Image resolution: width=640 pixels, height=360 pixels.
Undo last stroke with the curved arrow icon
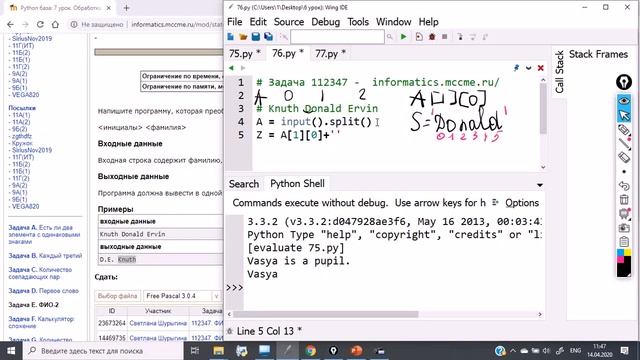624,186
